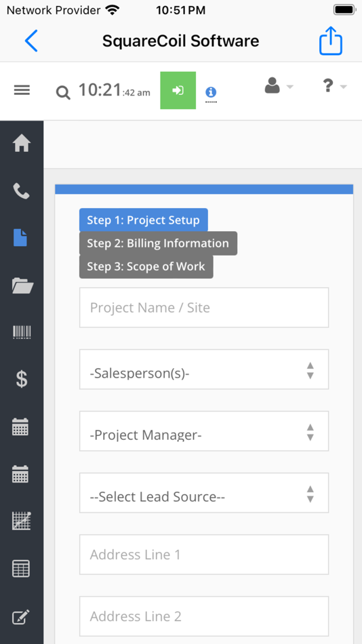The height and width of the screenshot is (644, 362).
Task: Tap the blue back arrow button
Action: point(31,41)
